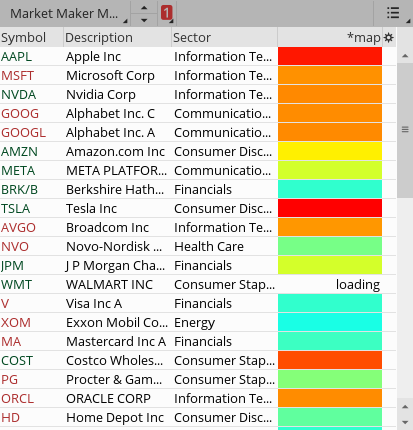
Task: Click the green map cell for NVO
Action: pyautogui.click(x=330, y=246)
